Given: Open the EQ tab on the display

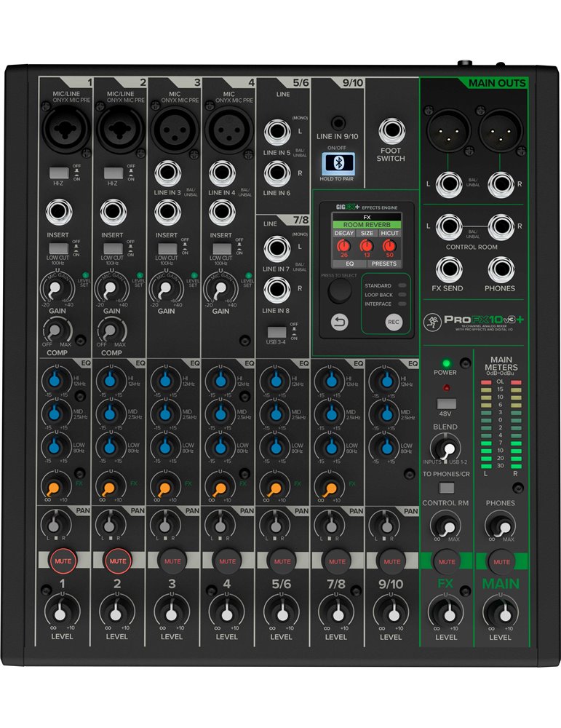Looking at the screenshot, I should click(350, 264).
